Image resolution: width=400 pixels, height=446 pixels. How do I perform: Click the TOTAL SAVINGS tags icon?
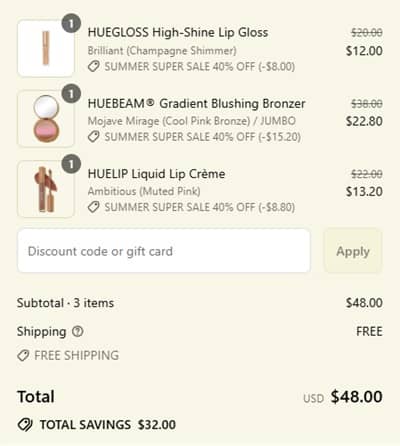pyautogui.click(x=25, y=425)
